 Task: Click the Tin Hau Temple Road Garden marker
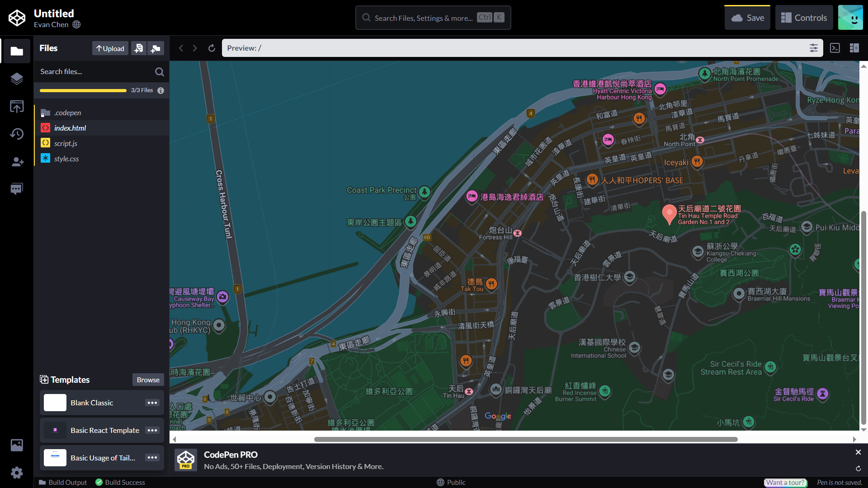click(669, 214)
